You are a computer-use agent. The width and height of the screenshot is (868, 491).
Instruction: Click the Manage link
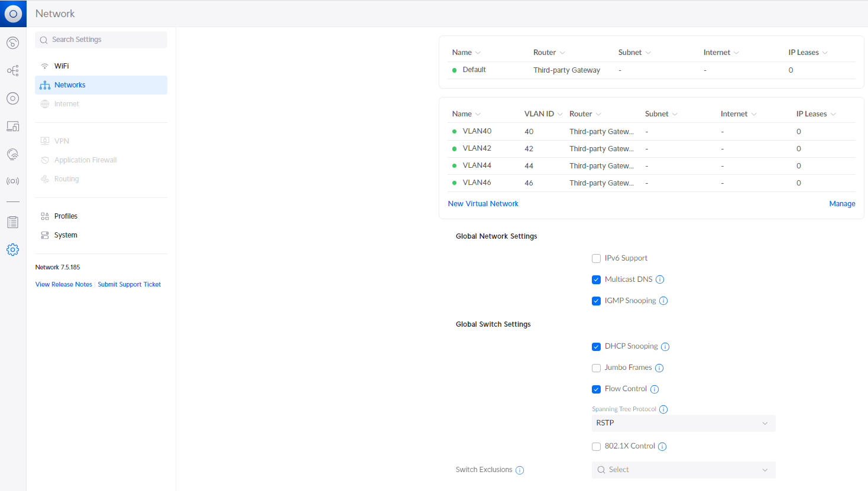tap(842, 204)
